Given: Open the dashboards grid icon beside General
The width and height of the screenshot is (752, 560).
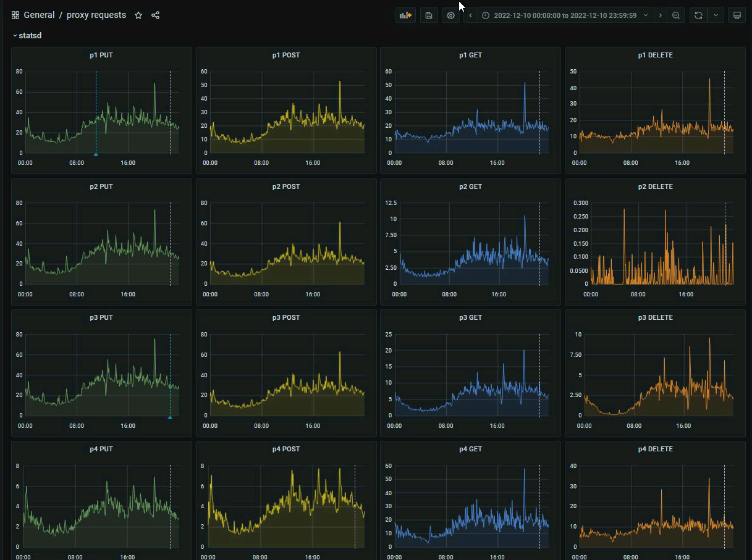Looking at the screenshot, I should tap(15, 15).
